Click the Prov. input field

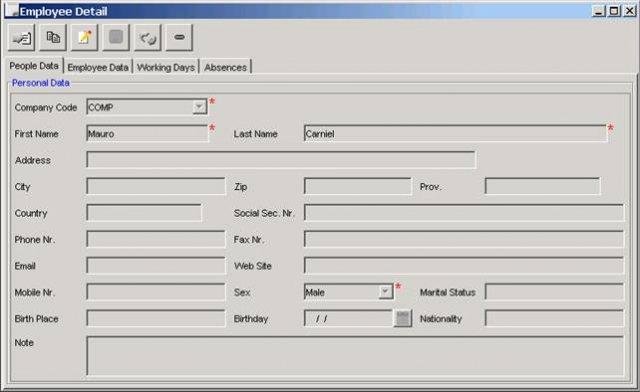coord(542,187)
